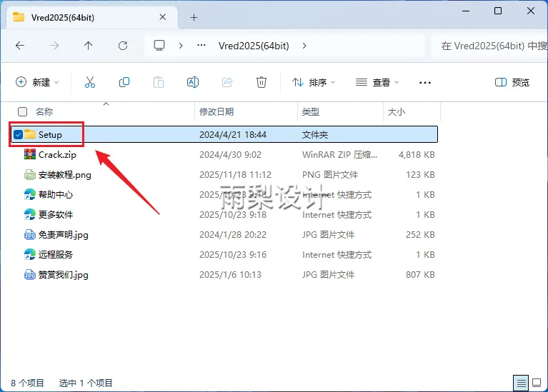The height and width of the screenshot is (392, 548).
Task: Click the PNG 图片文件 type cell
Action: coord(330,175)
